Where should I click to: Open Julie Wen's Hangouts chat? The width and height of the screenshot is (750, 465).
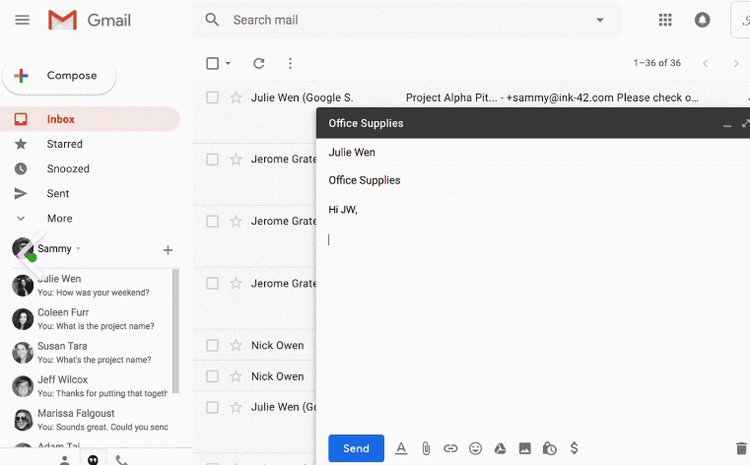tap(91, 286)
